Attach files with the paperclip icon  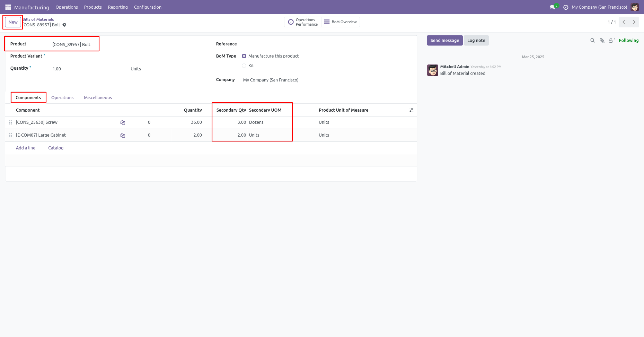click(x=602, y=41)
